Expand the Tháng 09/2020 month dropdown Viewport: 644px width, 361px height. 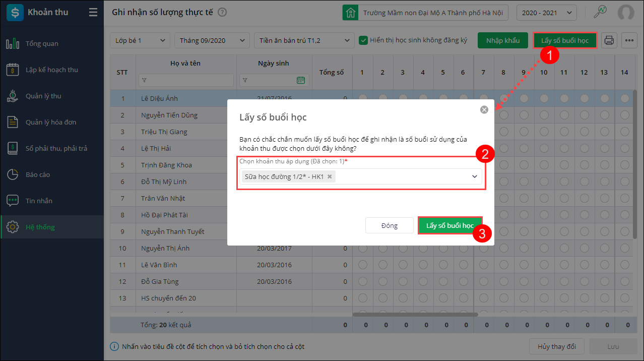(212, 40)
